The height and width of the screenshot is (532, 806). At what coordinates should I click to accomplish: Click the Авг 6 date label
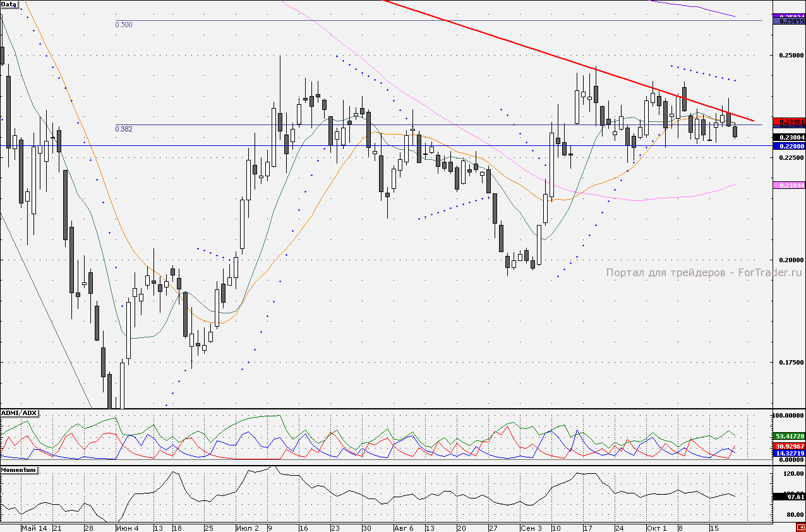coord(404,528)
